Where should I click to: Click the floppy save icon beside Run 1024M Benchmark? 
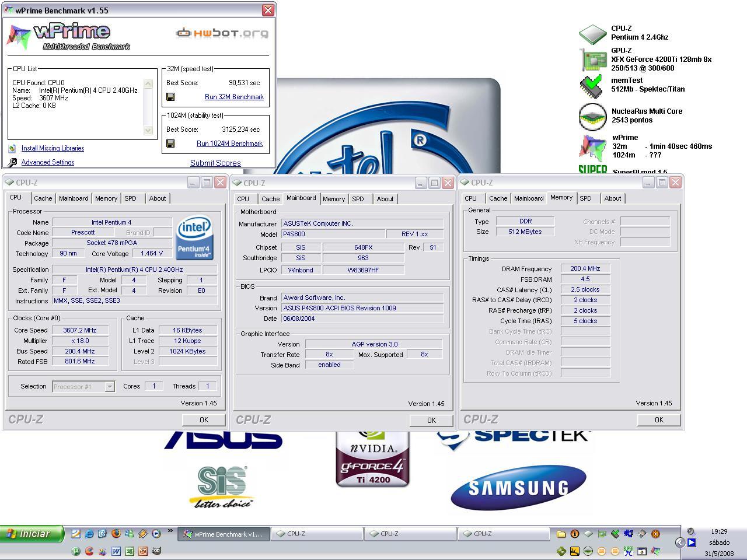click(170, 143)
